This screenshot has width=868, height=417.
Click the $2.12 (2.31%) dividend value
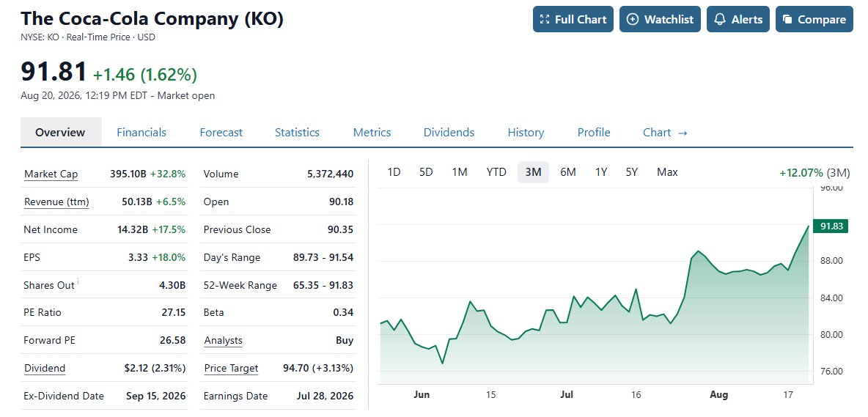155,369
